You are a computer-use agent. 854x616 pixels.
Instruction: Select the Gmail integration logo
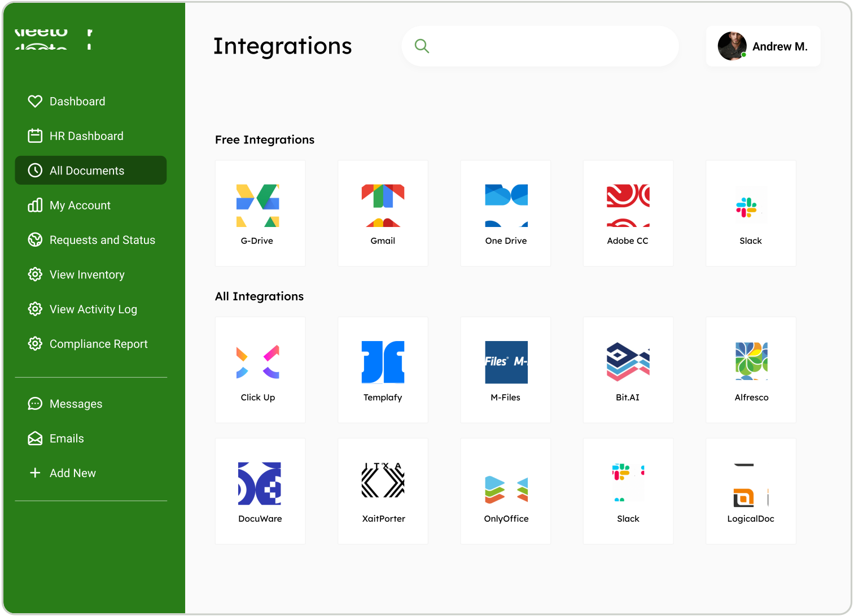click(383, 206)
